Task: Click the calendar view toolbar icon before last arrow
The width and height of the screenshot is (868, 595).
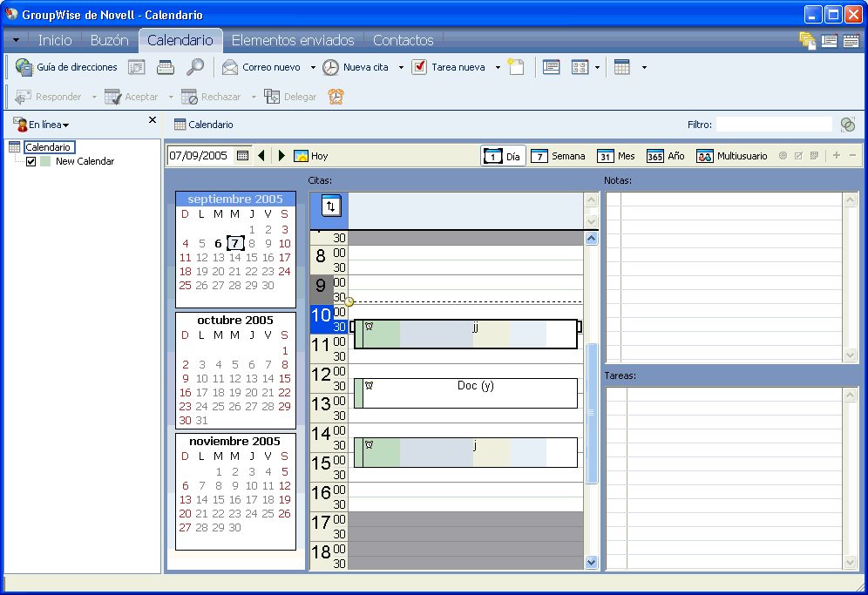Action: click(622, 67)
